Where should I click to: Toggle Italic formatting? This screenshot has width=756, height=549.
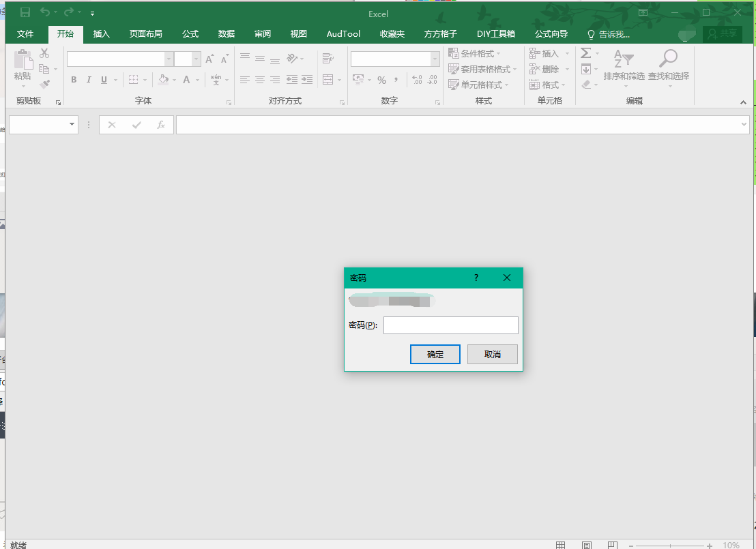89,80
